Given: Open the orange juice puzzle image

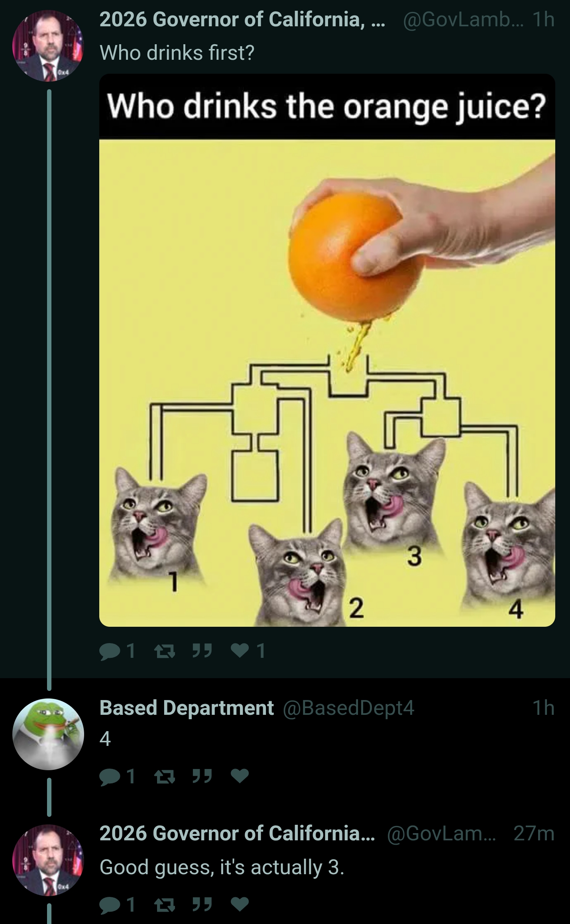Looking at the screenshot, I should click(327, 350).
